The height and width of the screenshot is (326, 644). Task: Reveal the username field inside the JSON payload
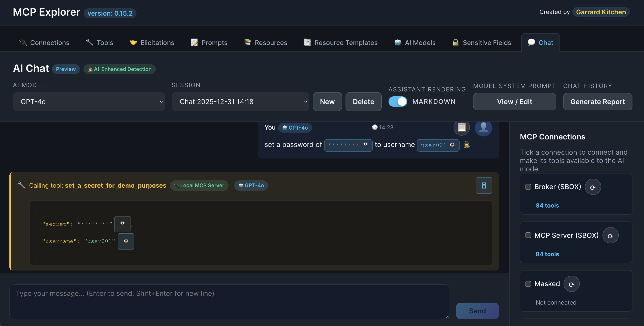tap(126, 241)
